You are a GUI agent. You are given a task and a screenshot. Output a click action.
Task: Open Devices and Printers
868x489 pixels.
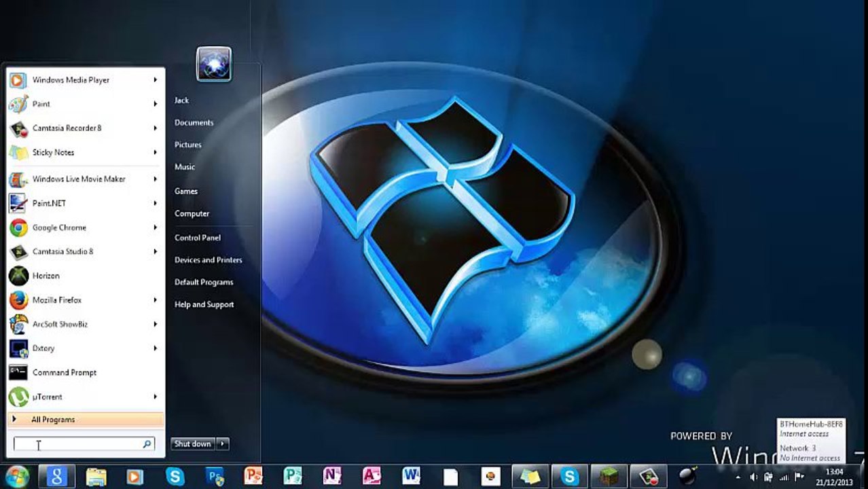[x=209, y=260]
